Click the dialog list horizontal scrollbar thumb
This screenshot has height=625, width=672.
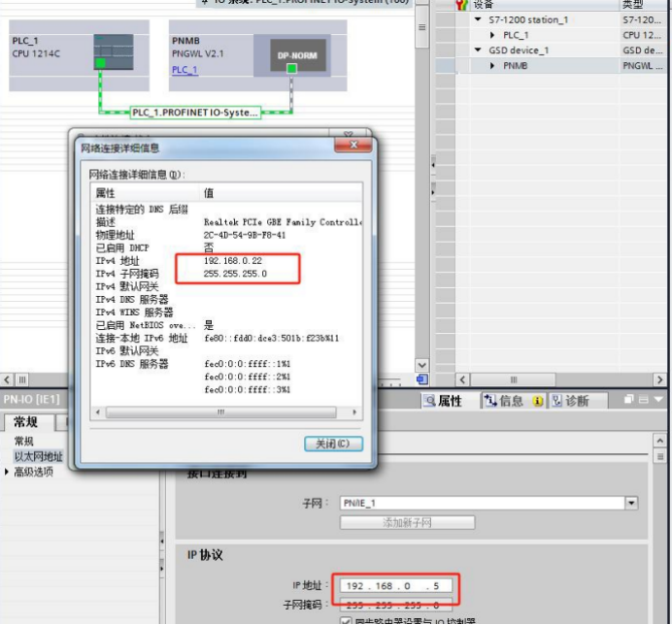[221, 412]
